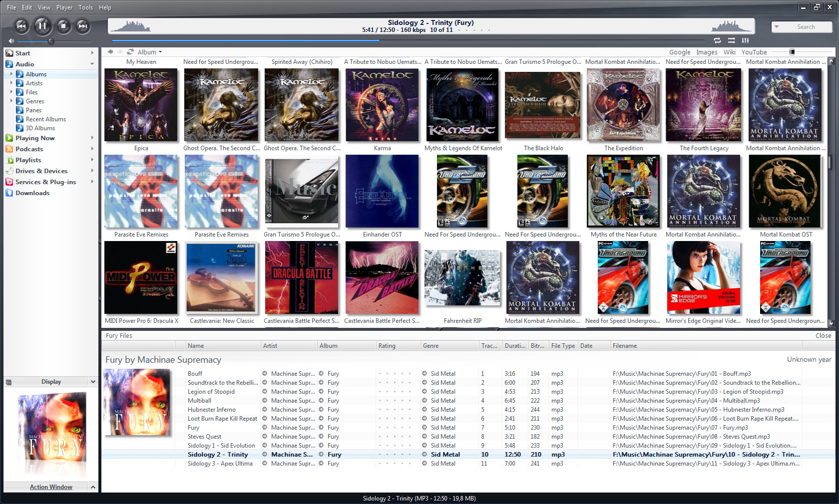Expand the Files tree node
Image resolution: width=839 pixels, height=504 pixels.
pos(11,92)
